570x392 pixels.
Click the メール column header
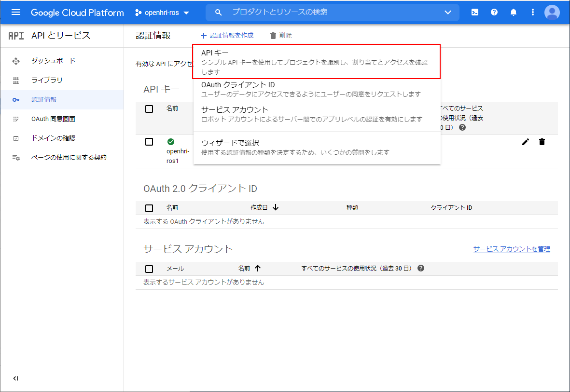coord(175,269)
